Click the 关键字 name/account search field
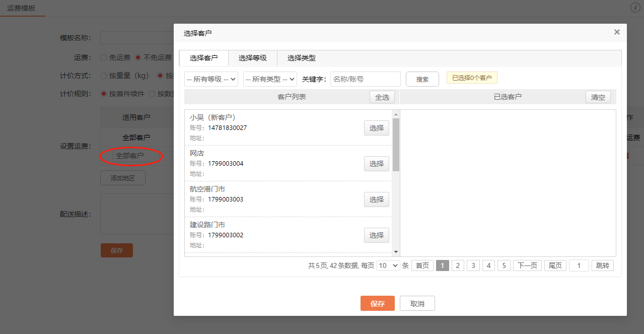This screenshot has width=644, height=334. tap(365, 79)
